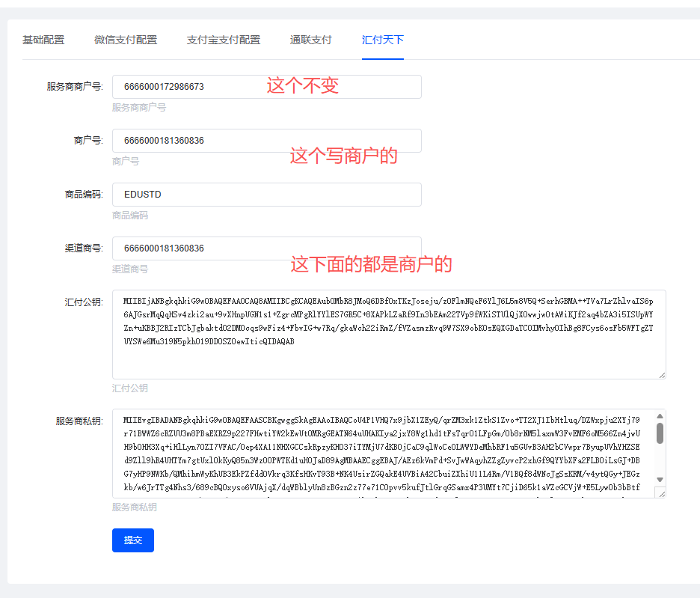
Task: Click the 汇付公钥 textarea resize handle
Action: 661,374
